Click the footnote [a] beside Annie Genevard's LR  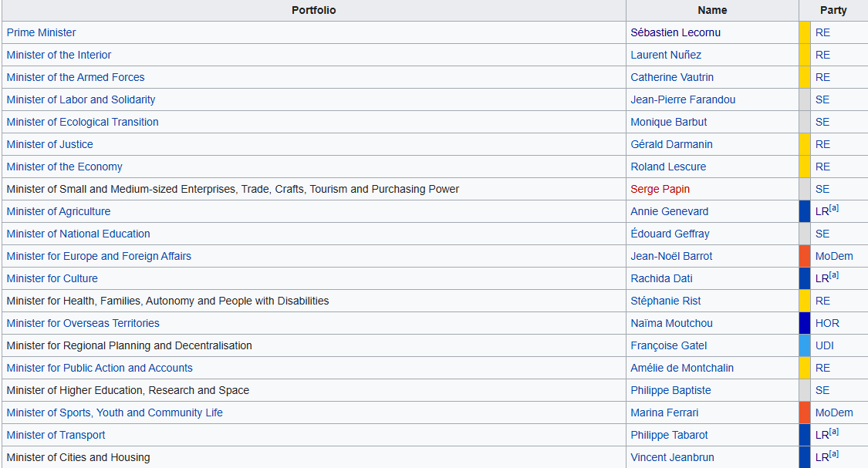(833, 209)
